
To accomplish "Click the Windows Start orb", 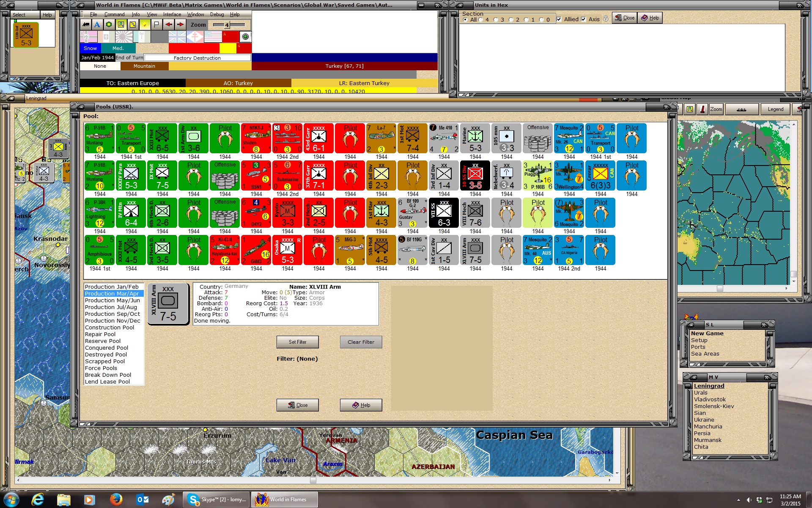I will point(11,500).
